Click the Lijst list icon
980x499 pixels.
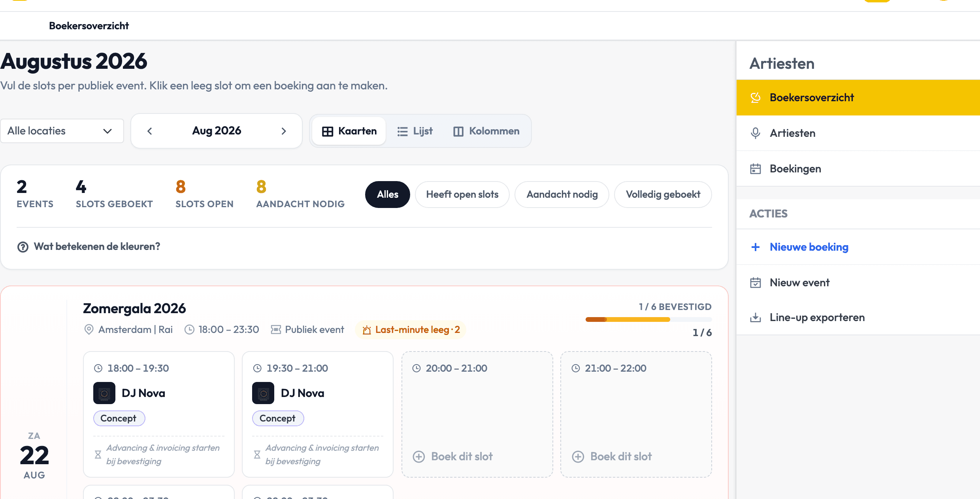(x=402, y=131)
